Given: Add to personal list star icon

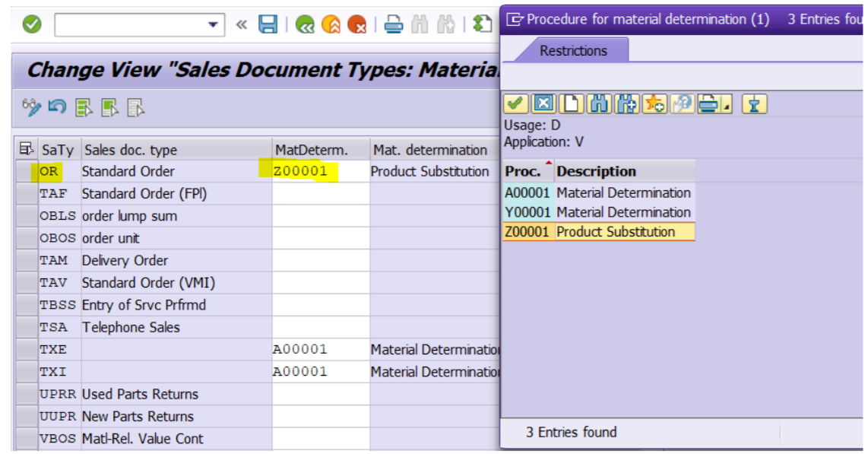Looking at the screenshot, I should point(654,104).
